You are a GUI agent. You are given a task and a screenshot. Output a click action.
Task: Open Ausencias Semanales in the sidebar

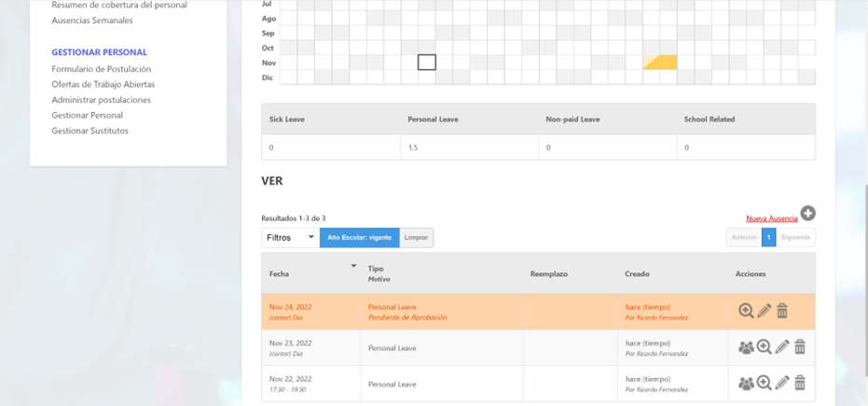point(91,21)
